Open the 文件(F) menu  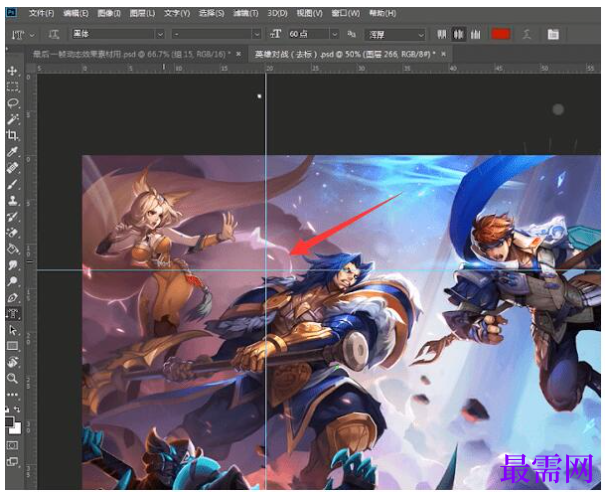41,13
